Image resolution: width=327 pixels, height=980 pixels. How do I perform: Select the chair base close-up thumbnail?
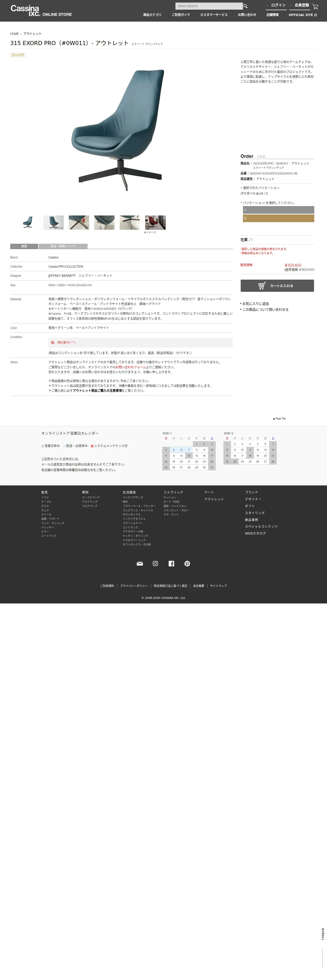79,223
